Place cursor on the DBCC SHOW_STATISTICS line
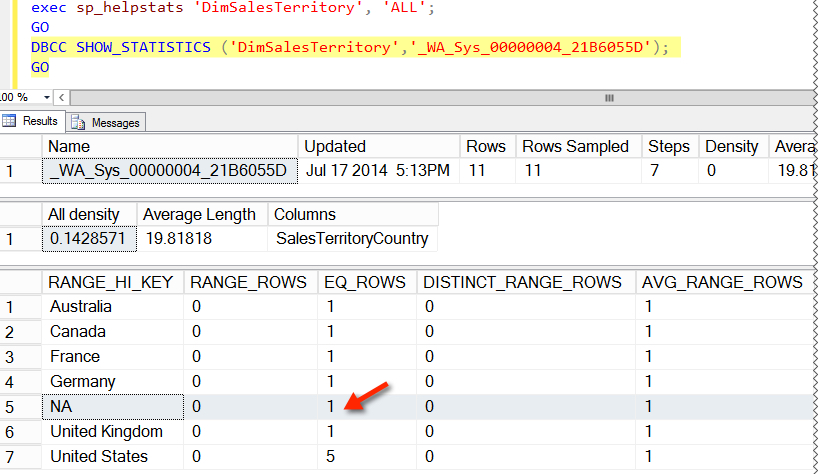The height and width of the screenshot is (474, 819). [350, 47]
